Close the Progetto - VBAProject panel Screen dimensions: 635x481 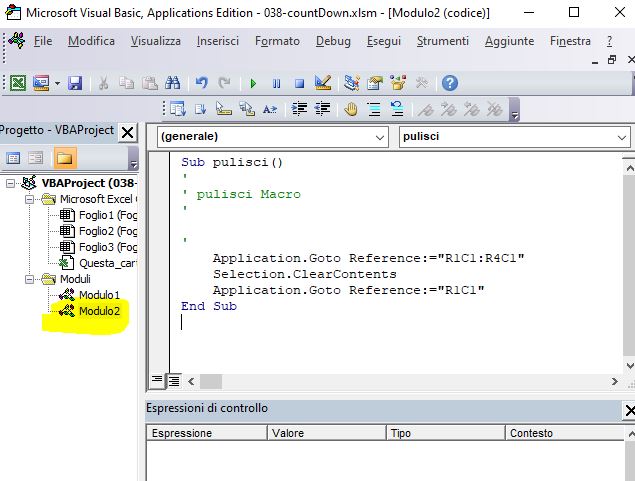pos(127,132)
